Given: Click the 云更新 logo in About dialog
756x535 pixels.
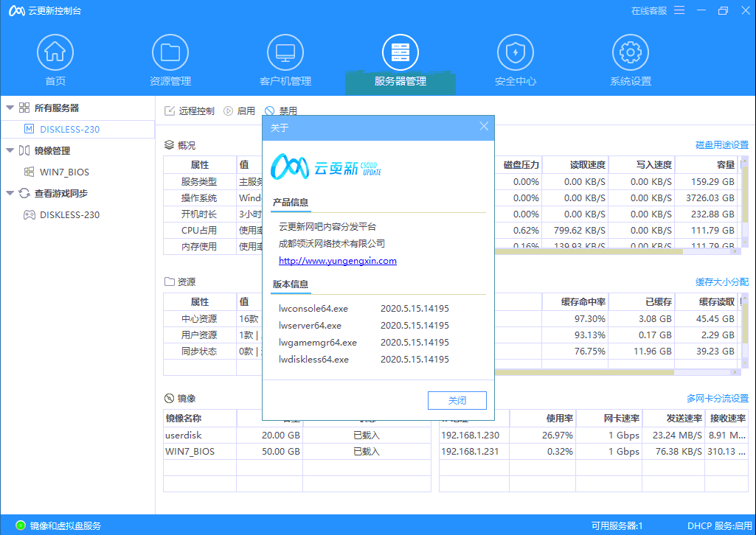Looking at the screenshot, I should pos(326,167).
